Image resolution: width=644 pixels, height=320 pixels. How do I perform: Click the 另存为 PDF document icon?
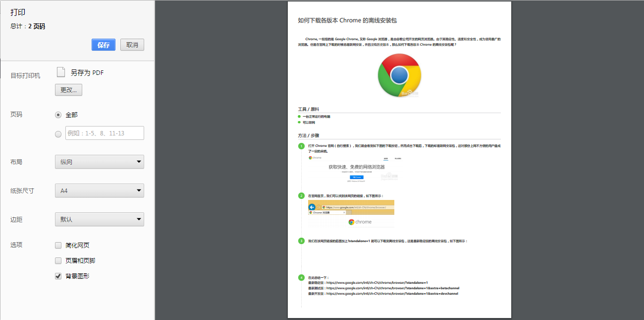[61, 72]
